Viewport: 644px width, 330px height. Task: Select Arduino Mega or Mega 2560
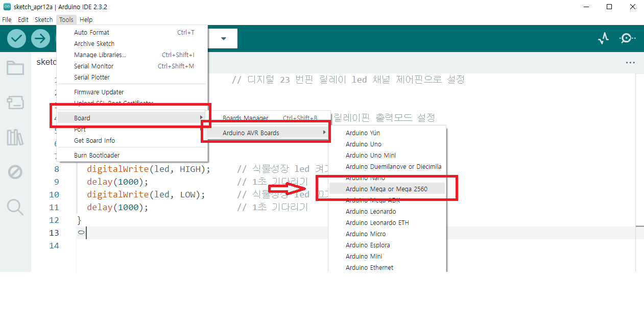(387, 189)
